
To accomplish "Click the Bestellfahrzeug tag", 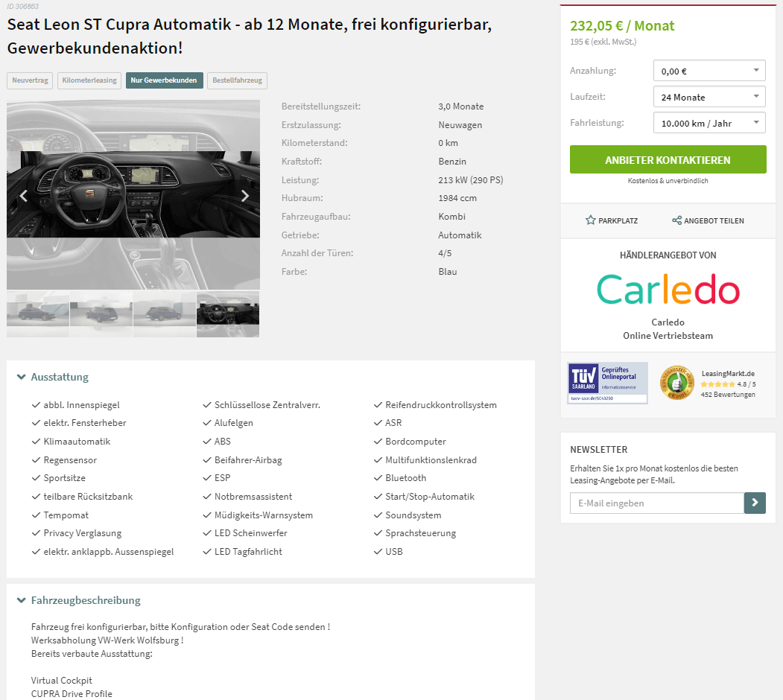I will pyautogui.click(x=237, y=80).
